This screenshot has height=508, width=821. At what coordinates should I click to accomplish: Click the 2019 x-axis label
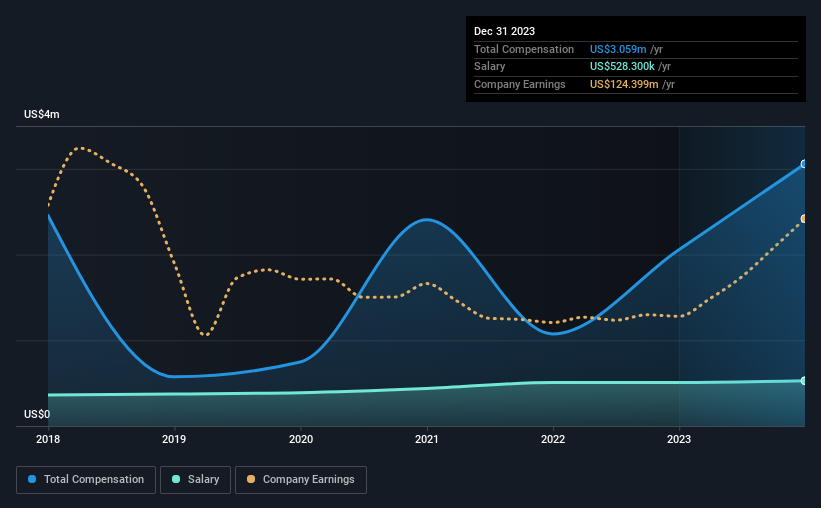click(174, 439)
